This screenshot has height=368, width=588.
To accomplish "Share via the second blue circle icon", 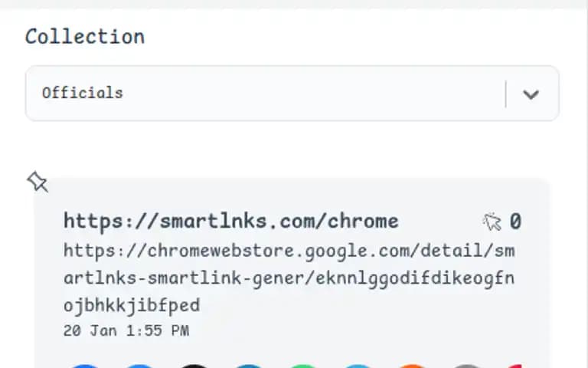I will 139,366.
